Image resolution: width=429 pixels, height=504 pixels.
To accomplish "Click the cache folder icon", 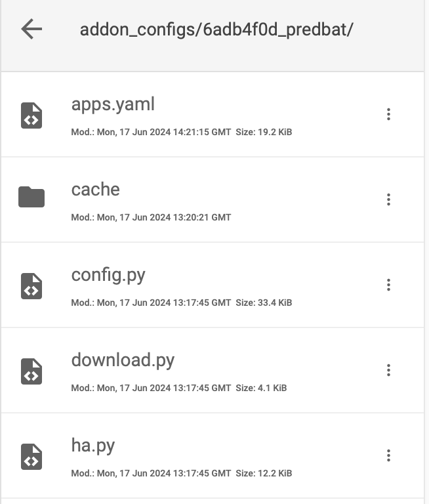I will click(x=31, y=197).
